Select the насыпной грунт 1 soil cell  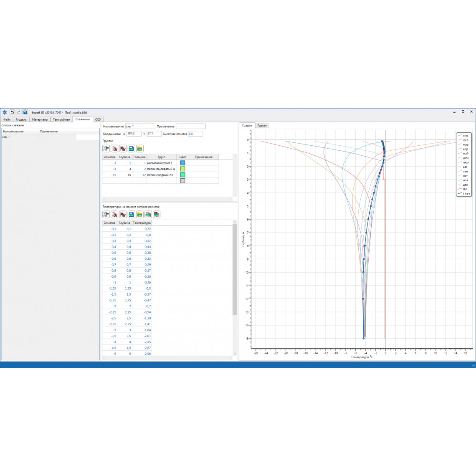(162, 163)
